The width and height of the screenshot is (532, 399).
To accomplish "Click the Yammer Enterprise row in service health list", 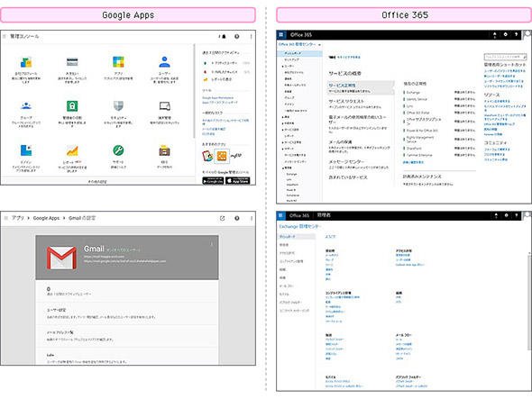I will pos(439,155).
